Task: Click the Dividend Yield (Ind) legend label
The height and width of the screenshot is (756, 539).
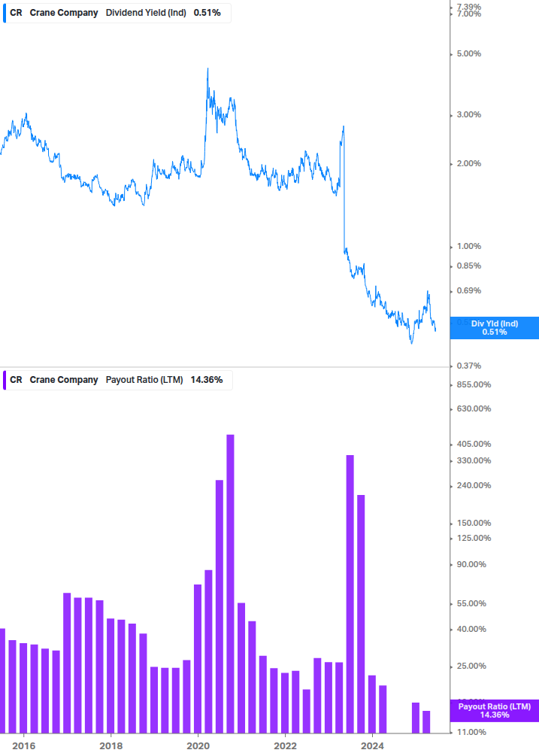Action: tap(146, 13)
